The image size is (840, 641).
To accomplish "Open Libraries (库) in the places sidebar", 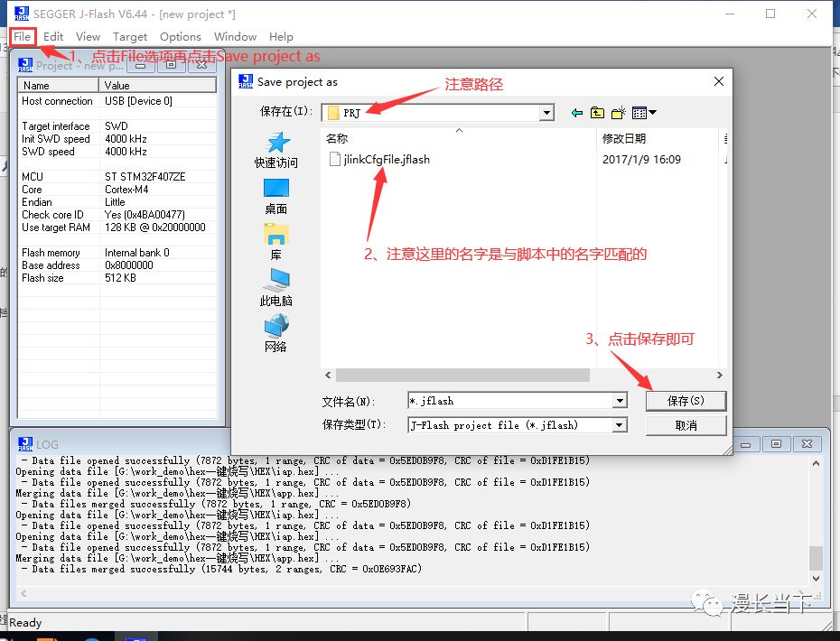I will pos(275,242).
